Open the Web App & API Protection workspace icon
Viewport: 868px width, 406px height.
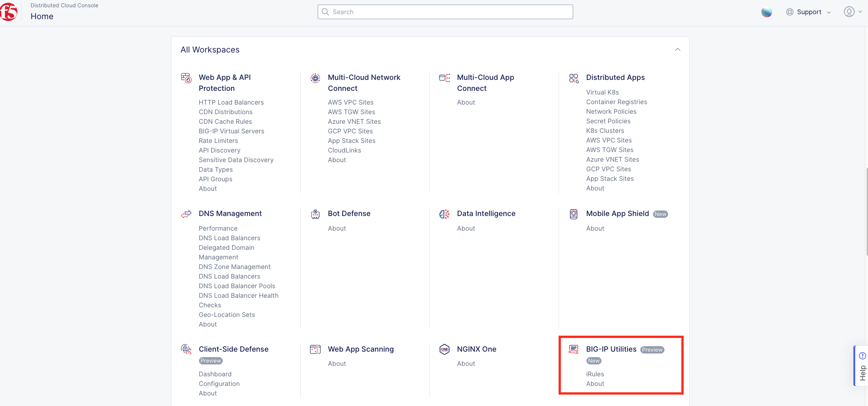186,78
